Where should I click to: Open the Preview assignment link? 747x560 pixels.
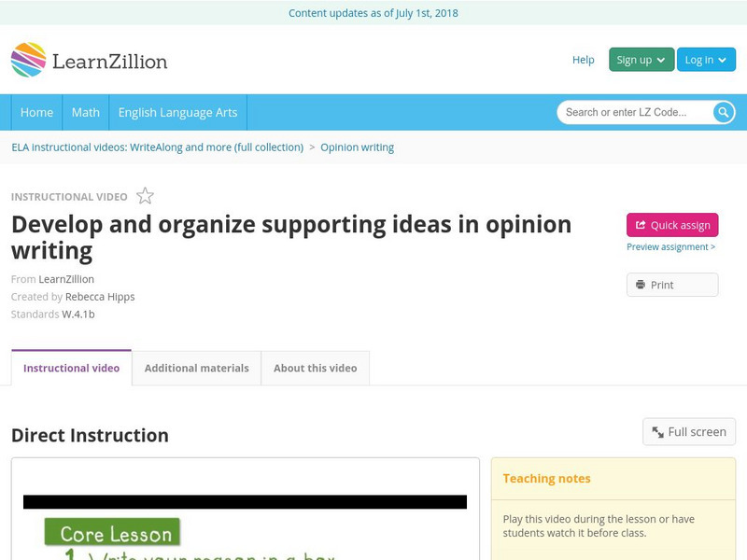[670, 247]
